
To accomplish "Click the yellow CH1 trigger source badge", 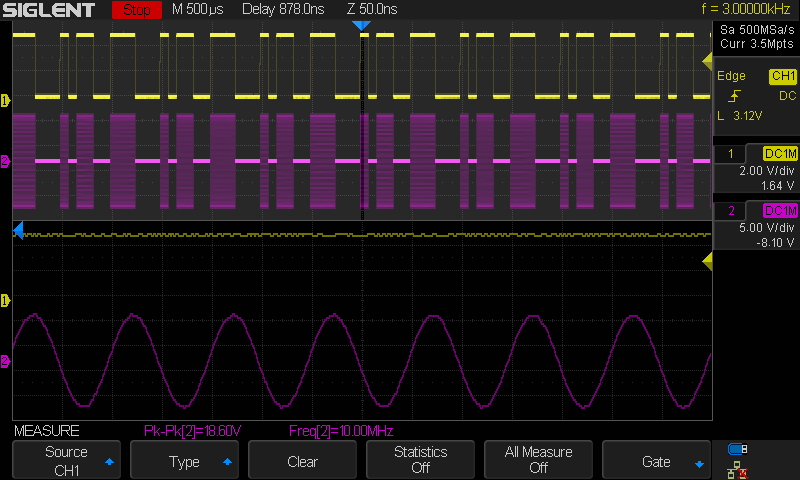I will tap(782, 76).
